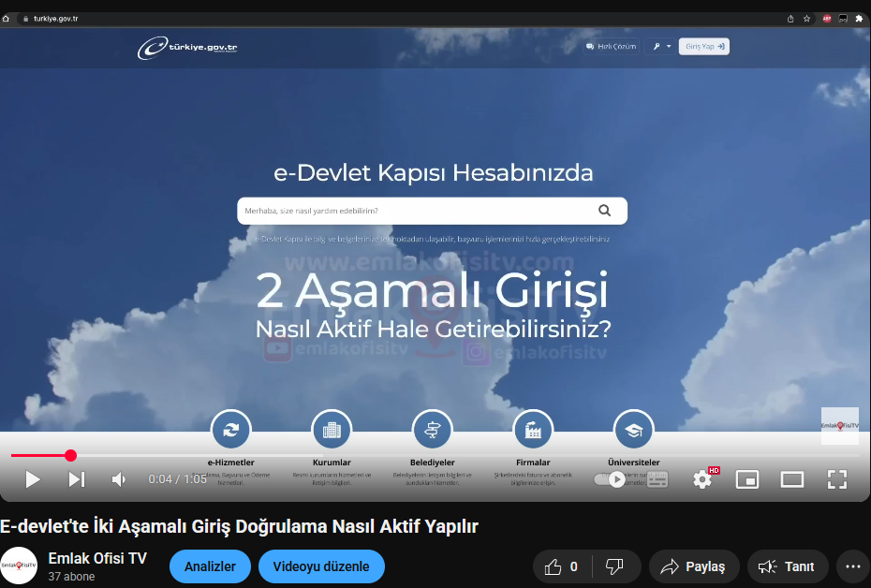The width and height of the screenshot is (871, 588).
Task: Click the EmlakOfisiTV watermark in video corner
Action: 840,426
